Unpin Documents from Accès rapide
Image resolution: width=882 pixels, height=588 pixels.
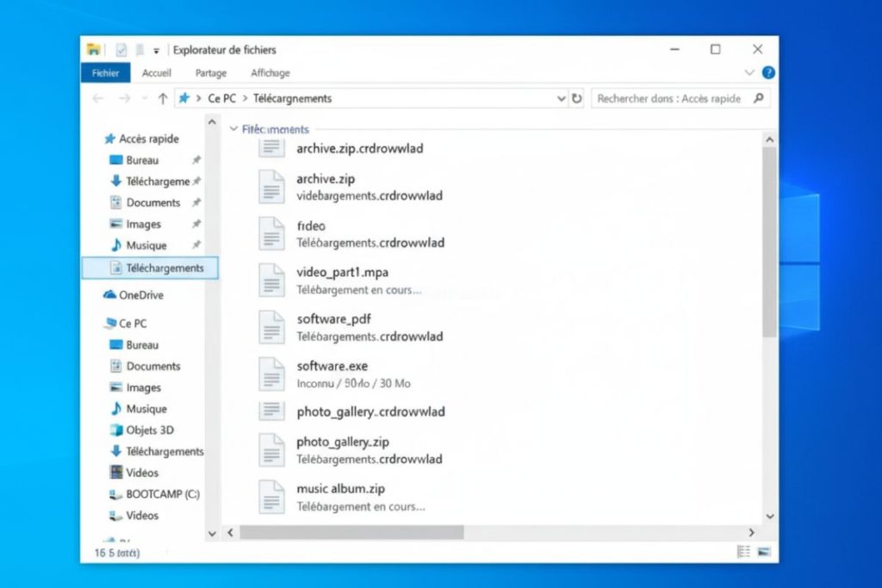click(x=196, y=202)
